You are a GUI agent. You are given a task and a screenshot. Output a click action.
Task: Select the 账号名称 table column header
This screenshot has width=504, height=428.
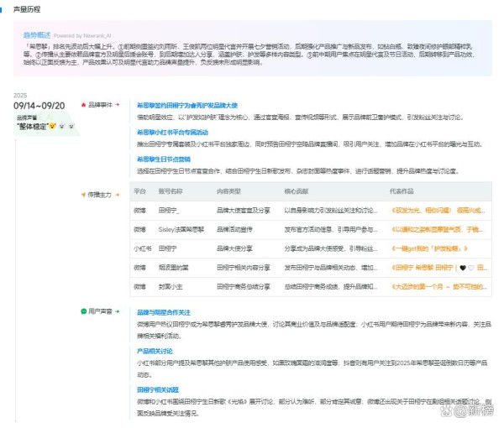pos(171,192)
